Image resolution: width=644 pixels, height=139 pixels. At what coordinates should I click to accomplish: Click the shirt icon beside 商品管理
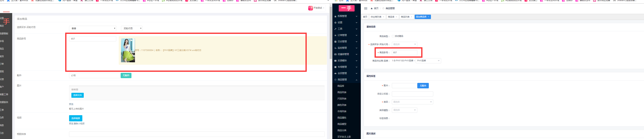click(335, 80)
